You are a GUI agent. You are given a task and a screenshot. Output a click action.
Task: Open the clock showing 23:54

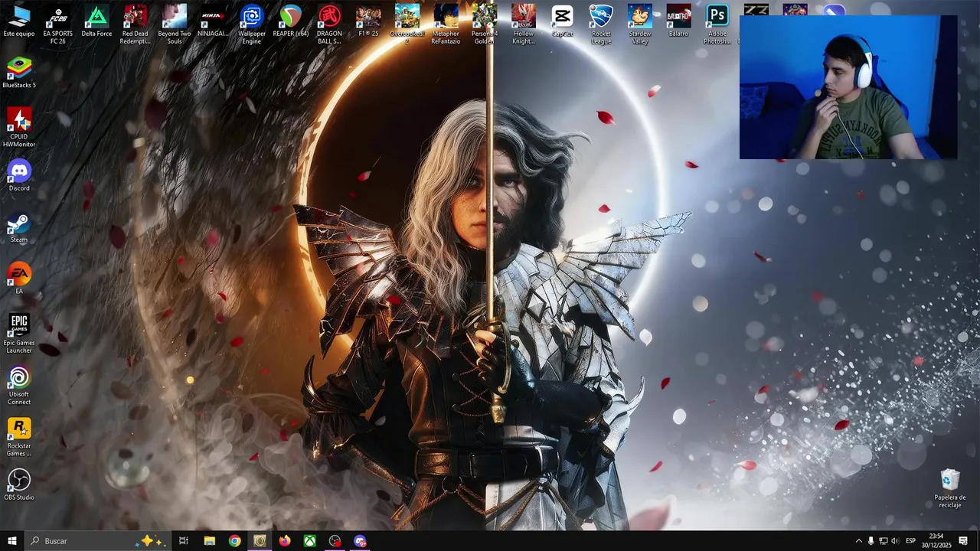[936, 541]
